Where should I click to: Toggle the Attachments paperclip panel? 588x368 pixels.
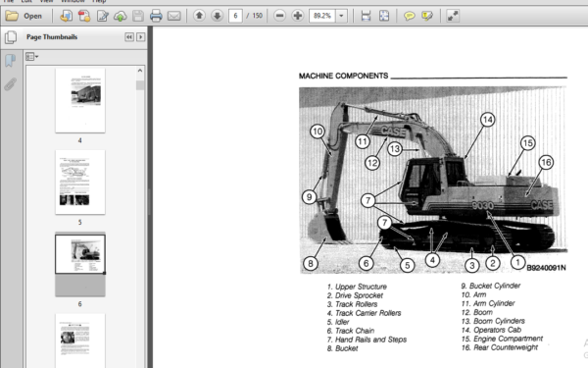pos(11,84)
